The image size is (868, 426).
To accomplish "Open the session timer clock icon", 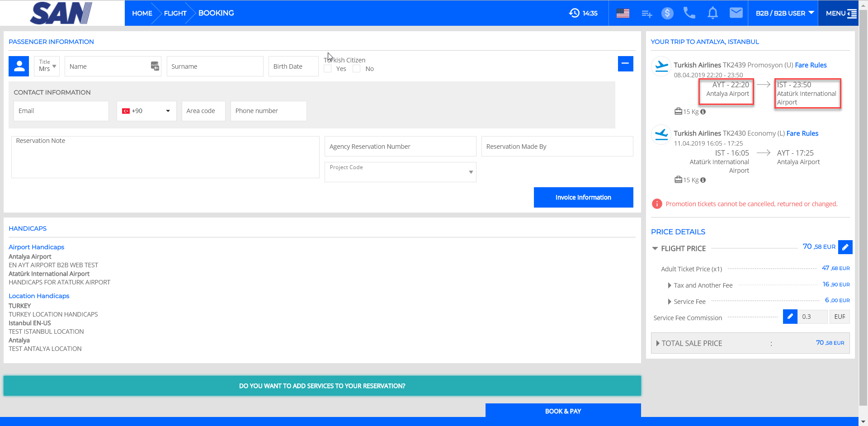I will pyautogui.click(x=574, y=13).
